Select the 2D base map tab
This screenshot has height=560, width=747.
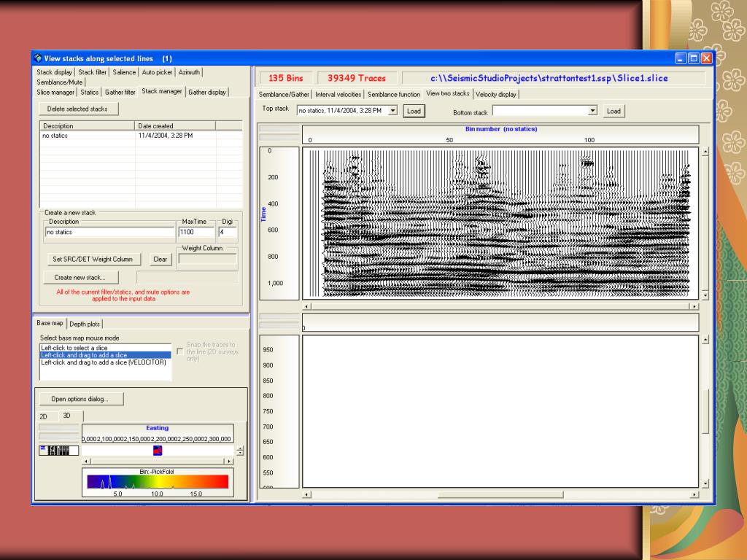pyautogui.click(x=43, y=416)
